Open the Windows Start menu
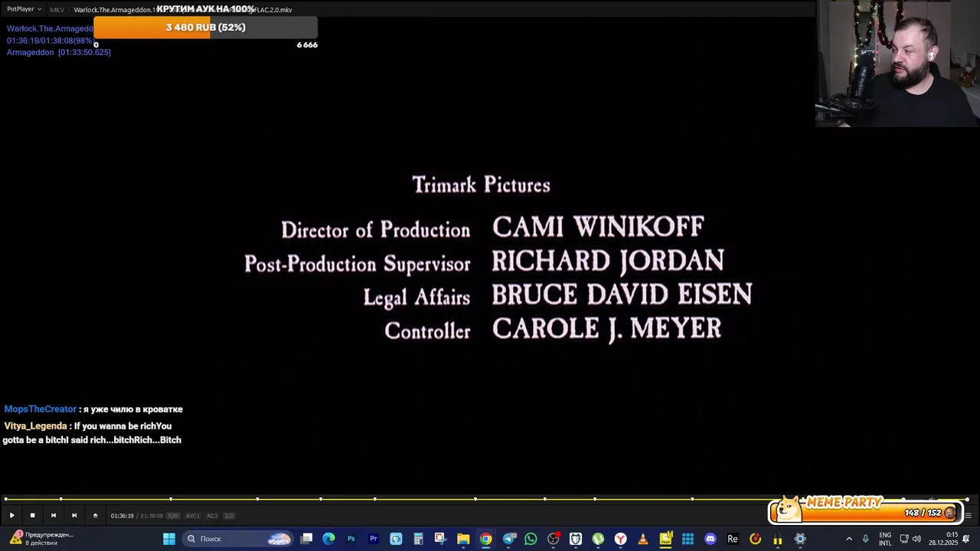 [168, 539]
